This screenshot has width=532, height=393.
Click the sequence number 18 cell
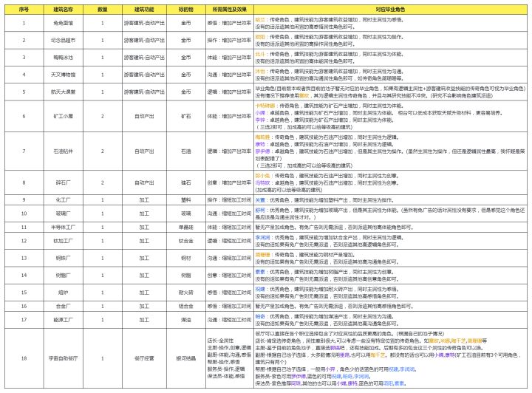click(x=24, y=358)
